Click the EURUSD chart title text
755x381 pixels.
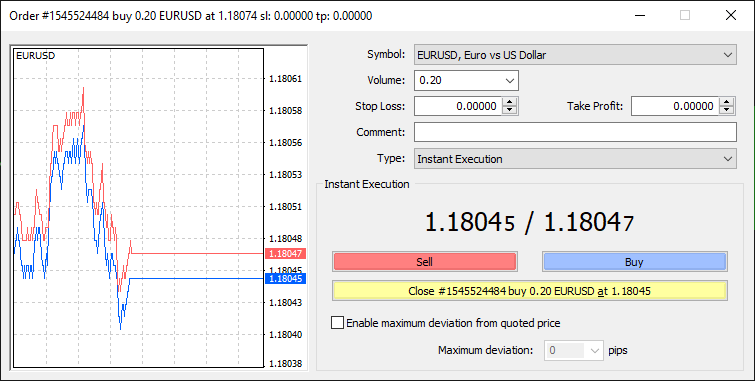(36, 56)
